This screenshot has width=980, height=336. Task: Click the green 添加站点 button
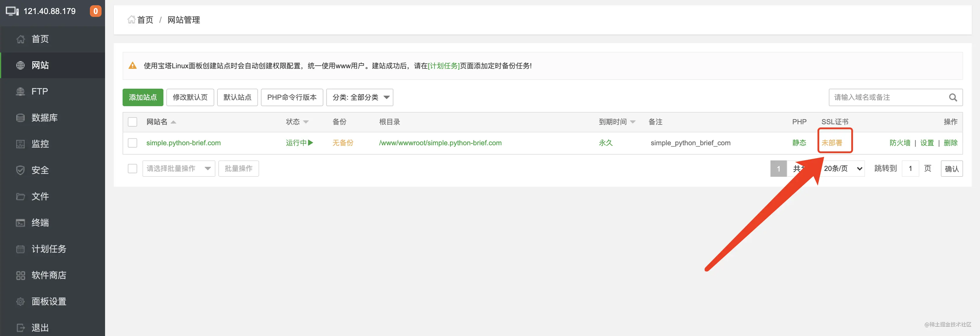(143, 97)
